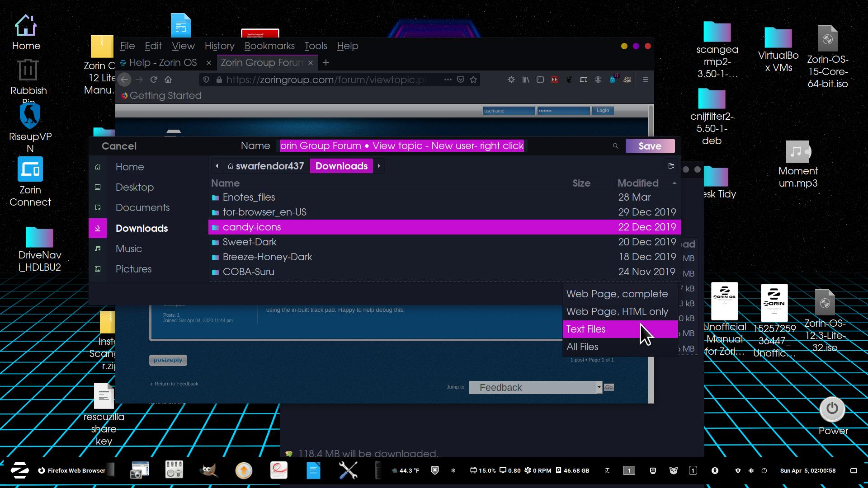Click the bookmark star icon
Screen dimensions: 868x488
click(473, 80)
